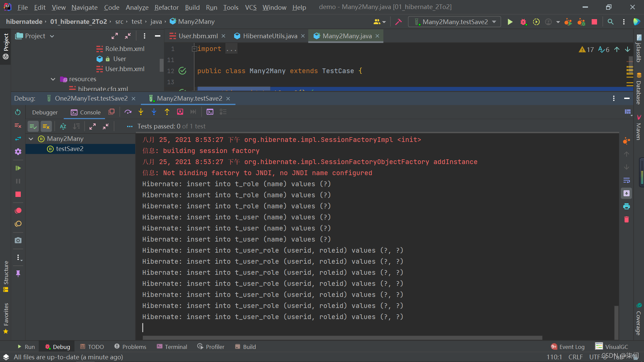Screen dimensions: 644x362
Task: Rerun the debug session
Action: pyautogui.click(x=18, y=112)
